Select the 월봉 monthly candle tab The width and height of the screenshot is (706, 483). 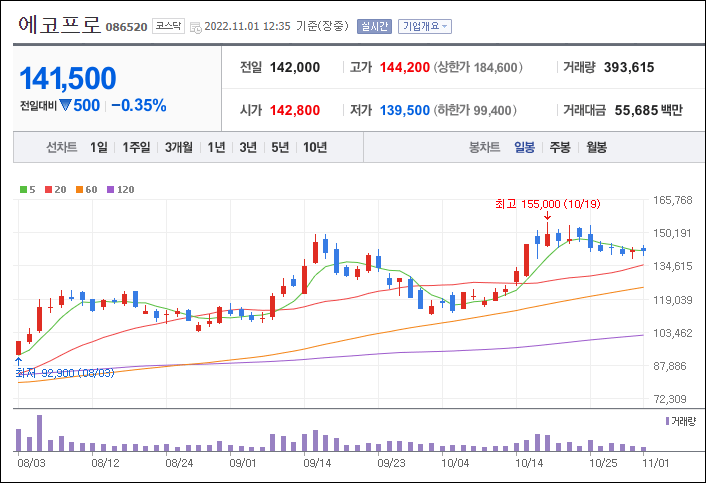[x=597, y=147]
